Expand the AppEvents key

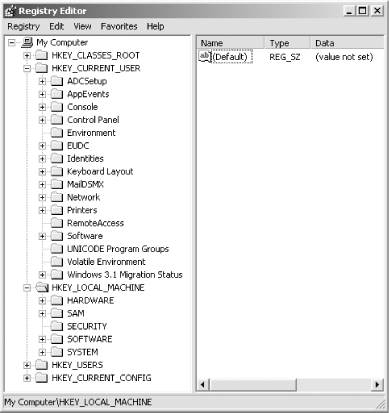[x=42, y=94]
